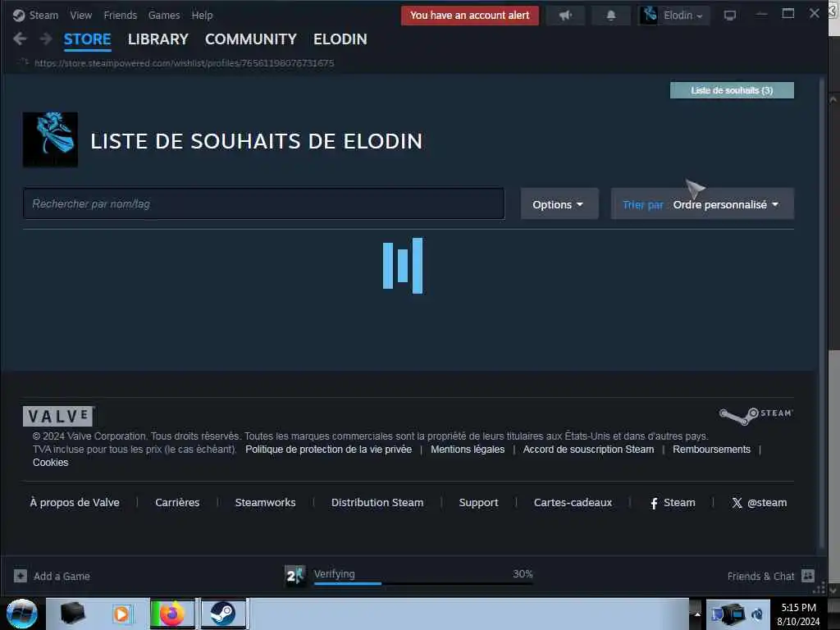Open the Remboursements link

(711, 450)
